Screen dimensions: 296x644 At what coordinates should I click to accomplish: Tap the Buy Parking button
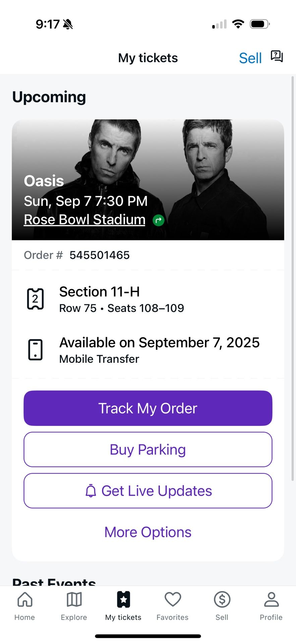[x=148, y=449]
